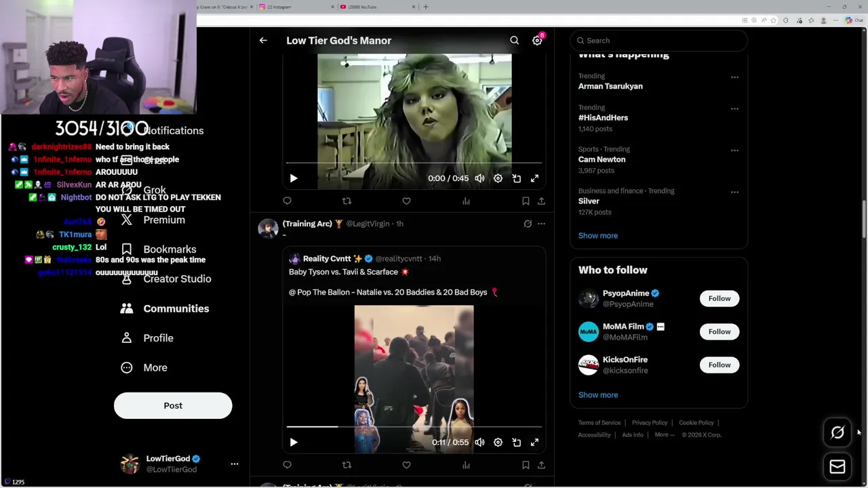This screenshot has height=488, width=868.
Task: View analytics of Baby Tyson quote post
Action: [466, 465]
